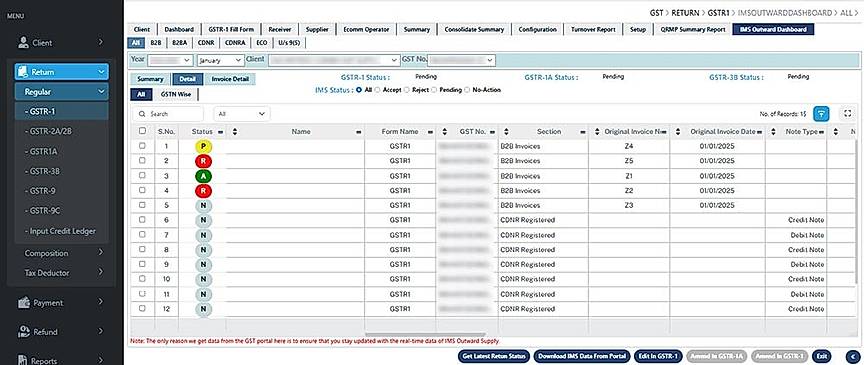Tick checkbox for row 6
Viewport: 864px width, 365px height.
click(143, 219)
